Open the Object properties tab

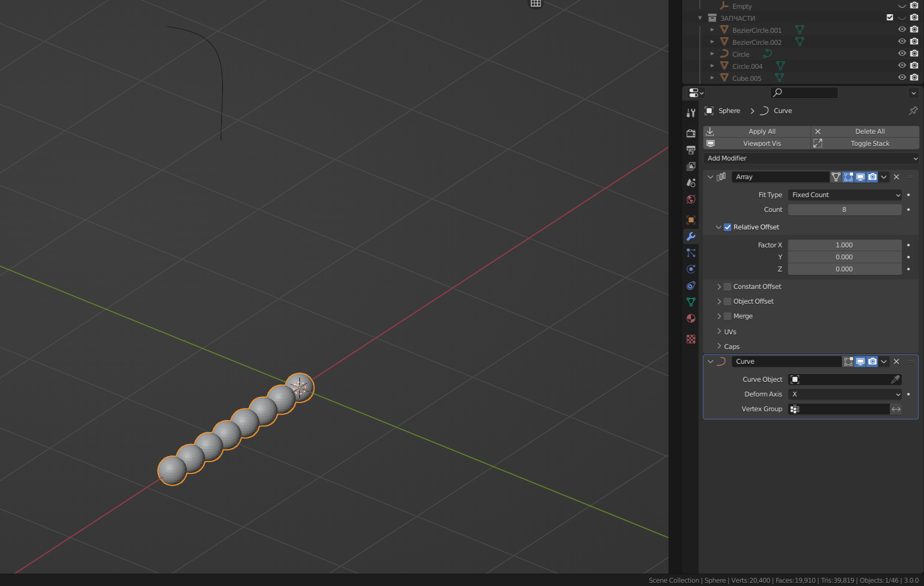(691, 220)
